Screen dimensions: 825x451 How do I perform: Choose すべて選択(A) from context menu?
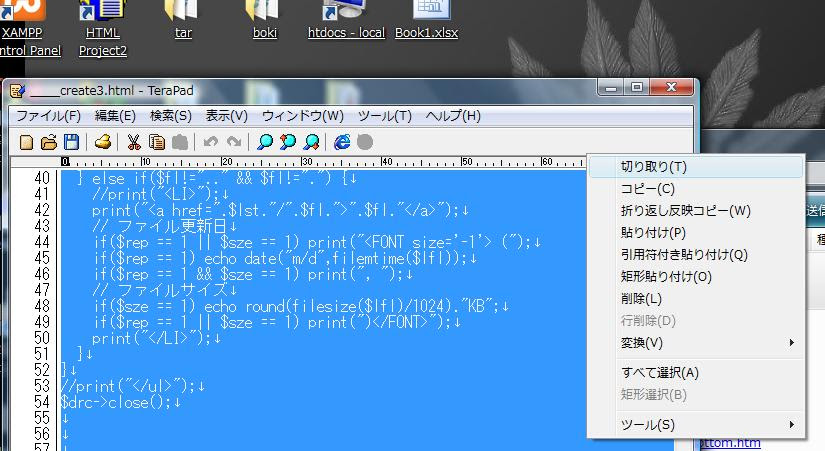696,373
